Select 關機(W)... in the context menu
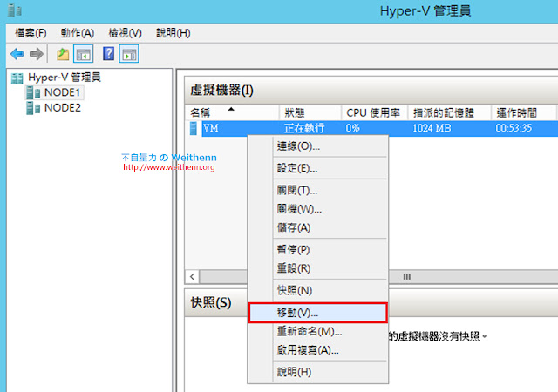The width and height of the screenshot is (558, 392). tap(317, 209)
